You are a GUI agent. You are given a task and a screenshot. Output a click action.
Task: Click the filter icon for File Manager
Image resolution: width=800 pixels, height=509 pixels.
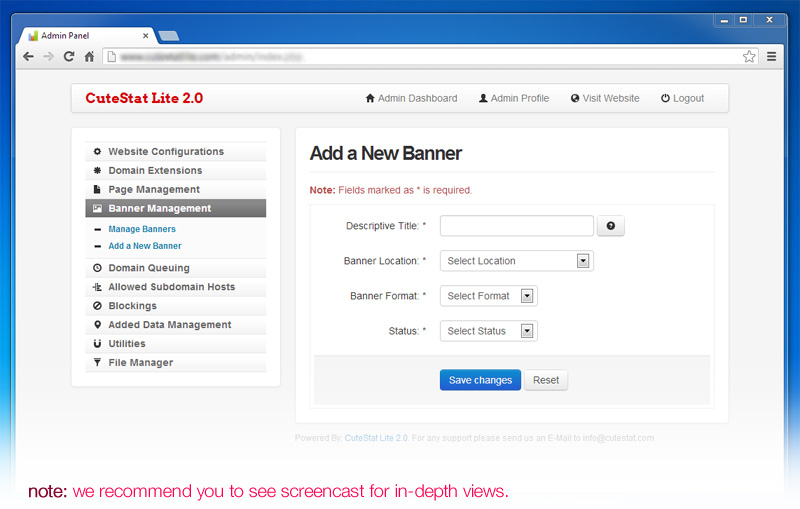[97, 362]
